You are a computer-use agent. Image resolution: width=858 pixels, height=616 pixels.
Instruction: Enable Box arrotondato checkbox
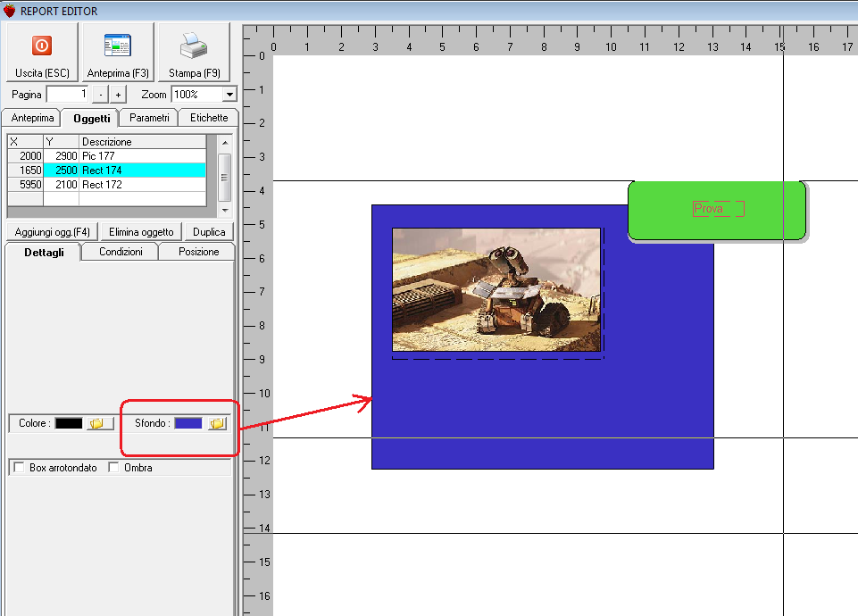(x=19, y=467)
